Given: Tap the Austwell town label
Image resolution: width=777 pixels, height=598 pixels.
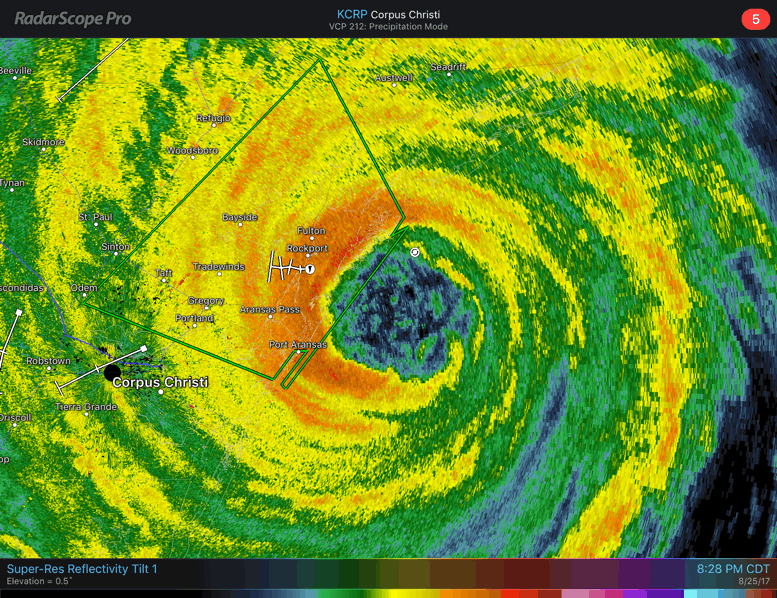Looking at the screenshot, I should [393, 78].
